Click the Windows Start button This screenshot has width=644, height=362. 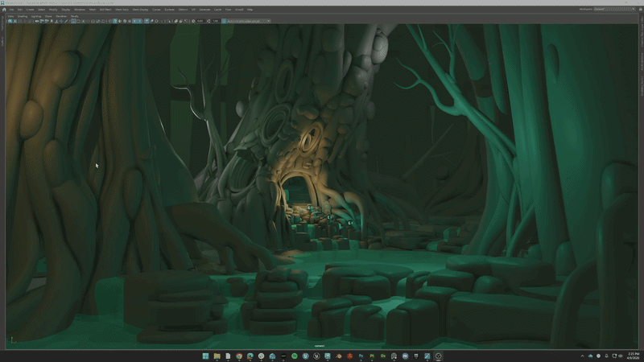pyautogui.click(x=205, y=356)
